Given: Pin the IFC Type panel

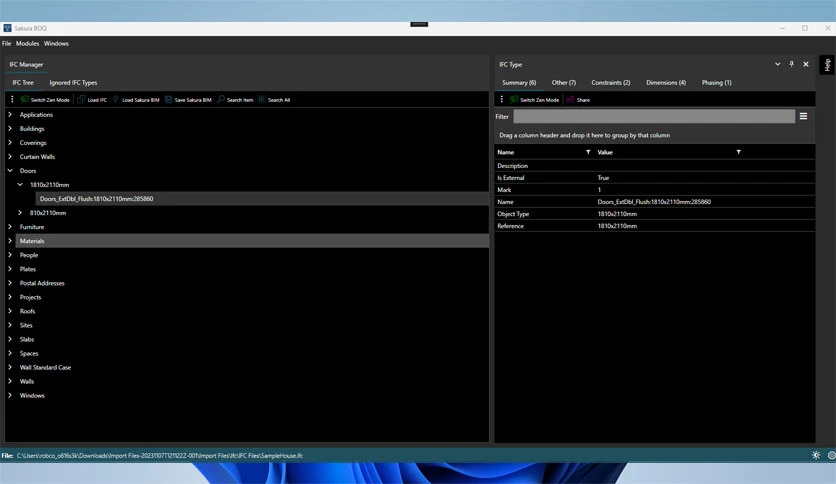Looking at the screenshot, I should click(791, 64).
